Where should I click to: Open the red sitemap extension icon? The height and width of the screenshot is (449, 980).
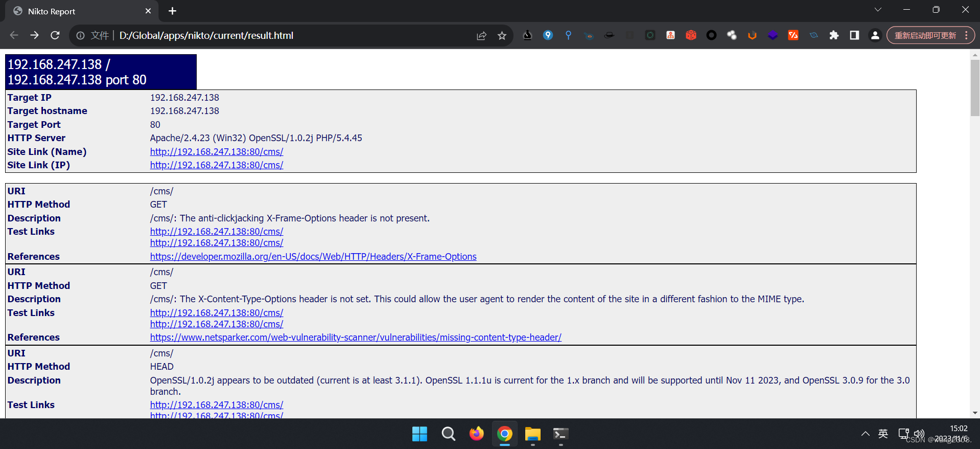[x=670, y=35]
